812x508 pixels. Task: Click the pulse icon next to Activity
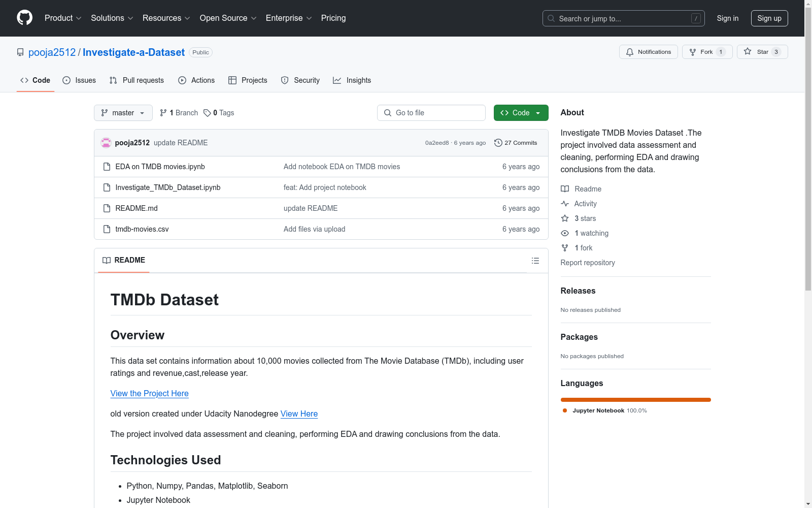click(565, 204)
